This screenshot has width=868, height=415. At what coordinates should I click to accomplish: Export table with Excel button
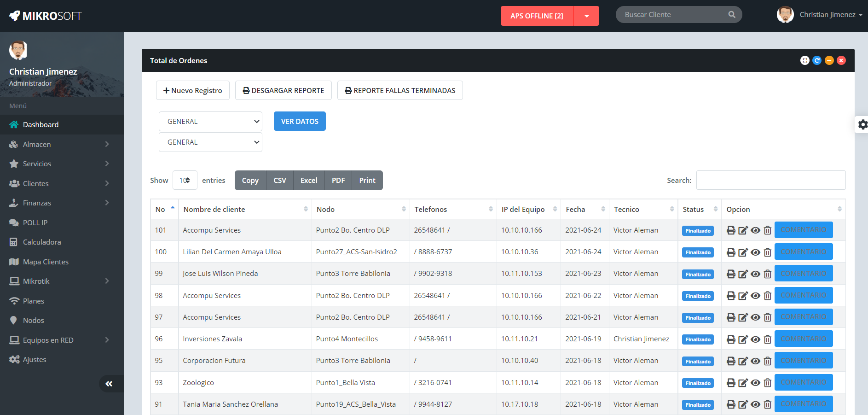(x=309, y=181)
